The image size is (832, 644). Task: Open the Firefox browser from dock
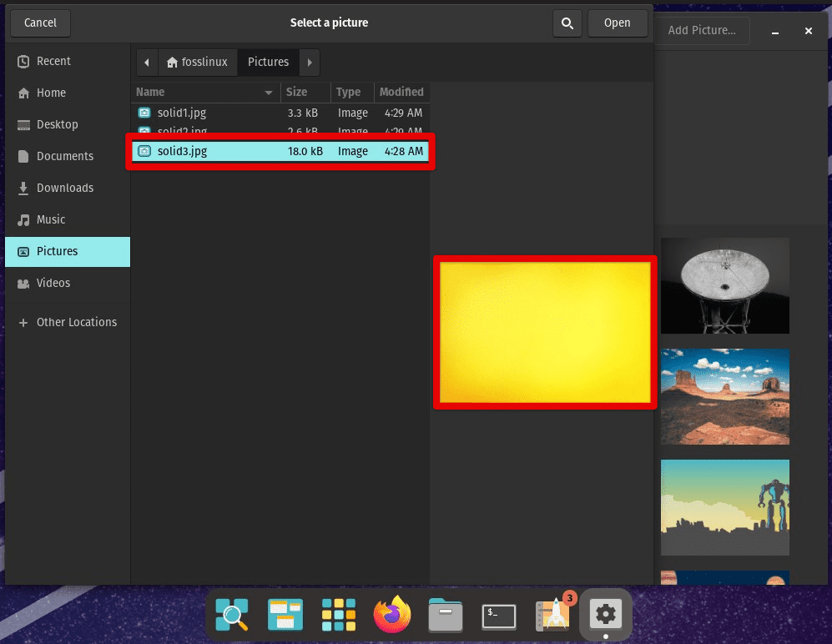(392, 616)
